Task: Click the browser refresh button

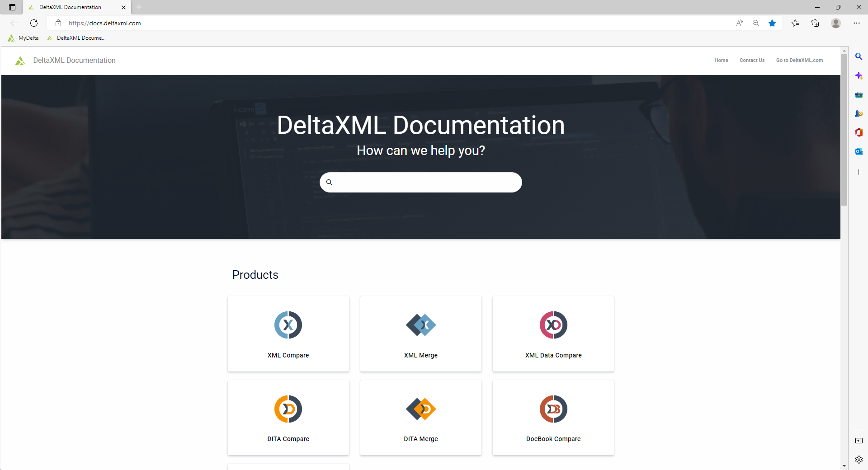Action: coord(34,23)
